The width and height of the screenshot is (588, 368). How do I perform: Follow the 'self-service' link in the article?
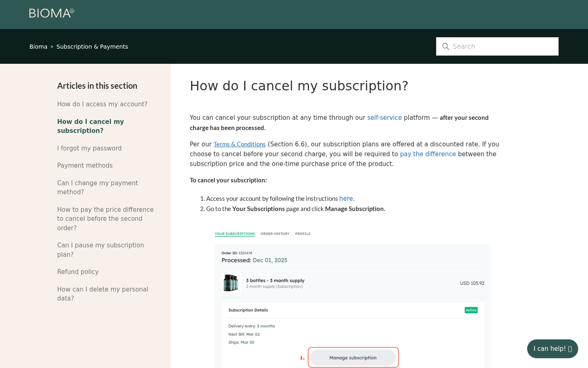pyautogui.click(x=384, y=118)
